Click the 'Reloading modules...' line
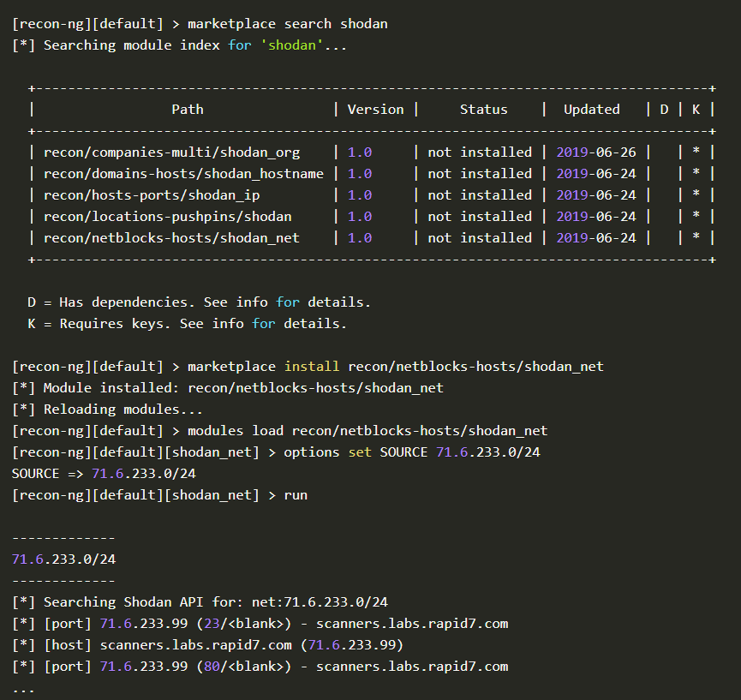Viewport: 741px width, 700px height. pyautogui.click(x=107, y=410)
